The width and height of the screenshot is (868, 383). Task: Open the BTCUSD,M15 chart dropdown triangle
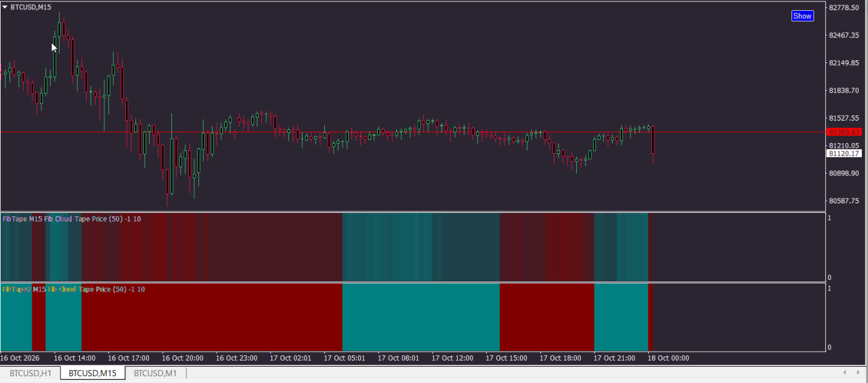[5, 7]
